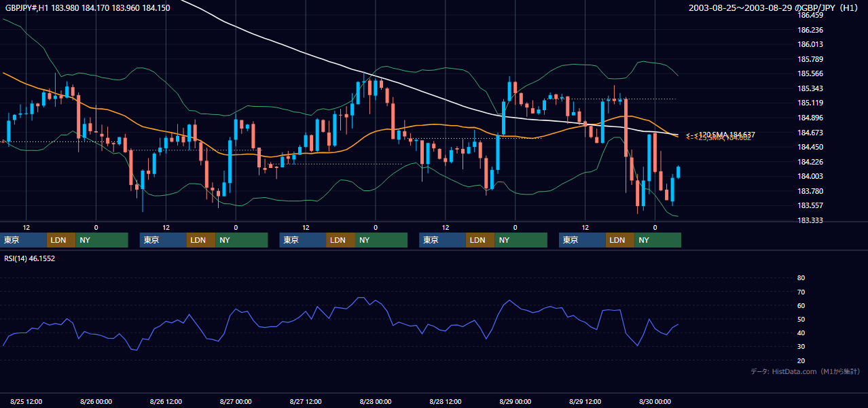Click the 8/26 12:00 time axis label
This screenshot has width=868, height=408.
[x=166, y=401]
